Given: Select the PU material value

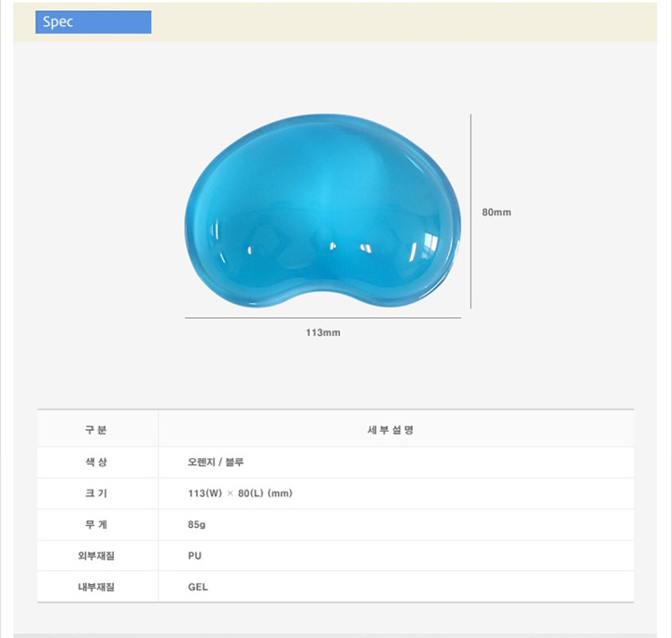Looking at the screenshot, I should click(194, 556).
